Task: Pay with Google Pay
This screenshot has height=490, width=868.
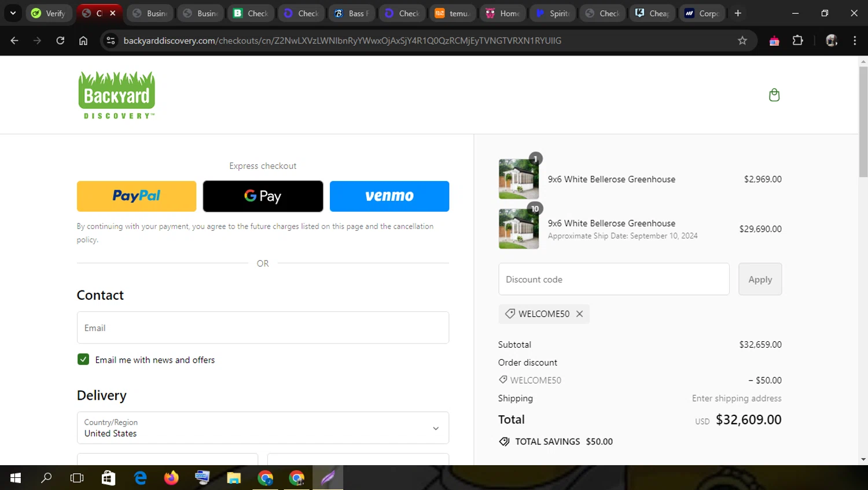Action: pyautogui.click(x=263, y=196)
